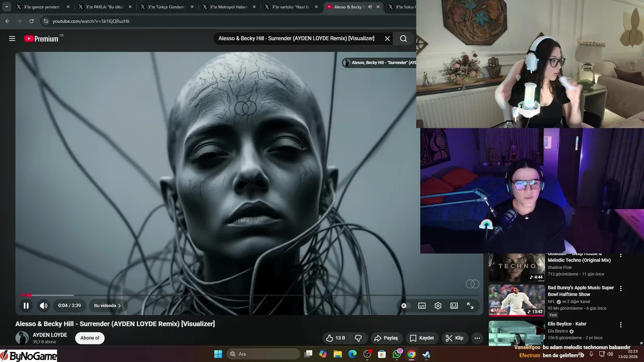The height and width of the screenshot is (362, 644).
Task: Open 'Elis Beylice - Kahır' video title
Action: click(567, 324)
